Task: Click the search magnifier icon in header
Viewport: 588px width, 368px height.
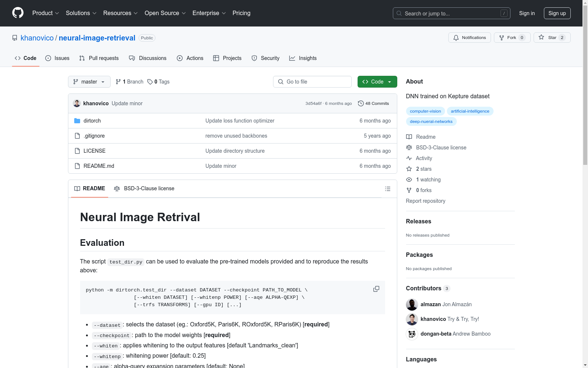Action: [399, 13]
